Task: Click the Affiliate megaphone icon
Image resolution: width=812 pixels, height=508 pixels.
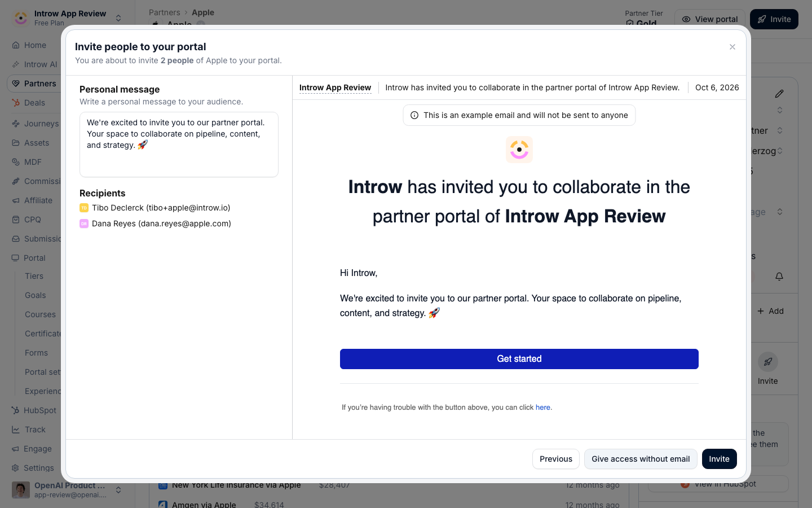Action: (16, 200)
